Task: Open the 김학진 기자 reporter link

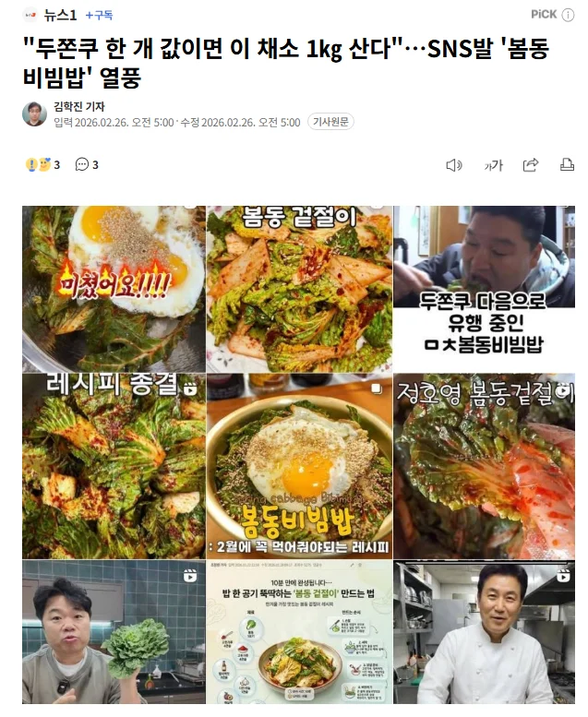Action: coord(79,106)
